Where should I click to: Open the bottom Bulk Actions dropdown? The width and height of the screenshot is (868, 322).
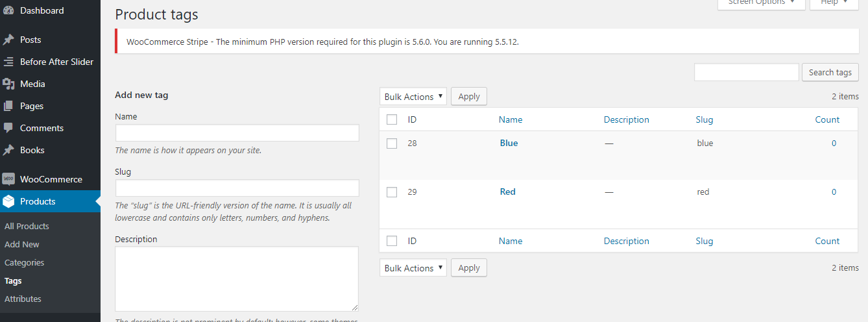coord(413,268)
